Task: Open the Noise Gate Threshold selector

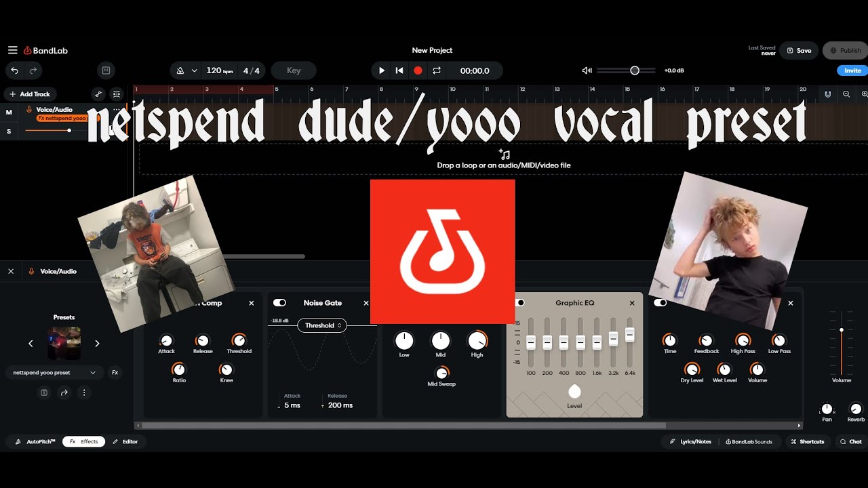Action: (322, 325)
